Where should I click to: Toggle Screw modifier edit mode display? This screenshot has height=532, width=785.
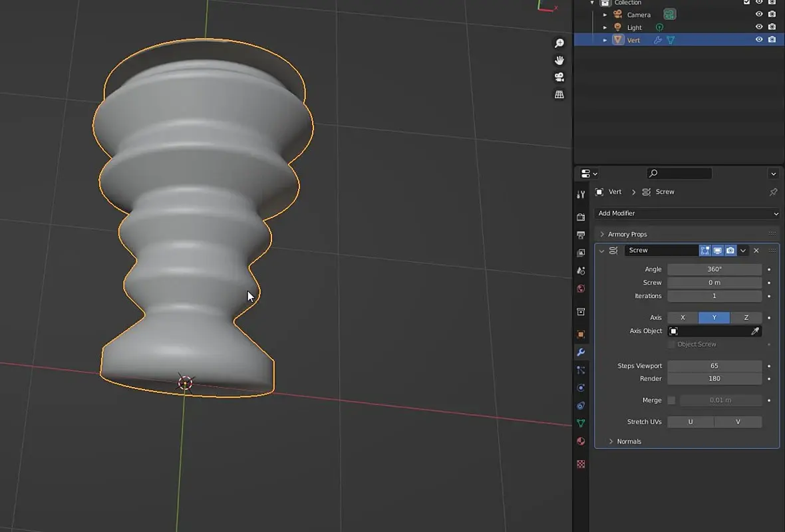705,251
